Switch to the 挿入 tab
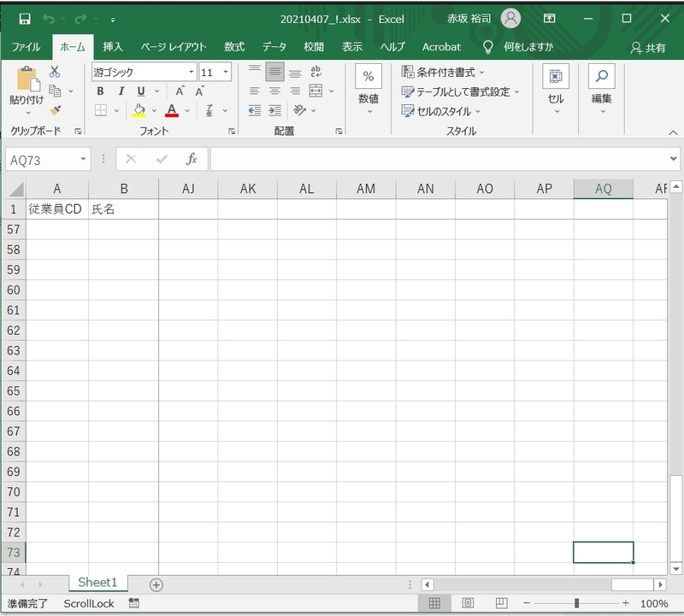The height and width of the screenshot is (616, 684). [x=113, y=47]
